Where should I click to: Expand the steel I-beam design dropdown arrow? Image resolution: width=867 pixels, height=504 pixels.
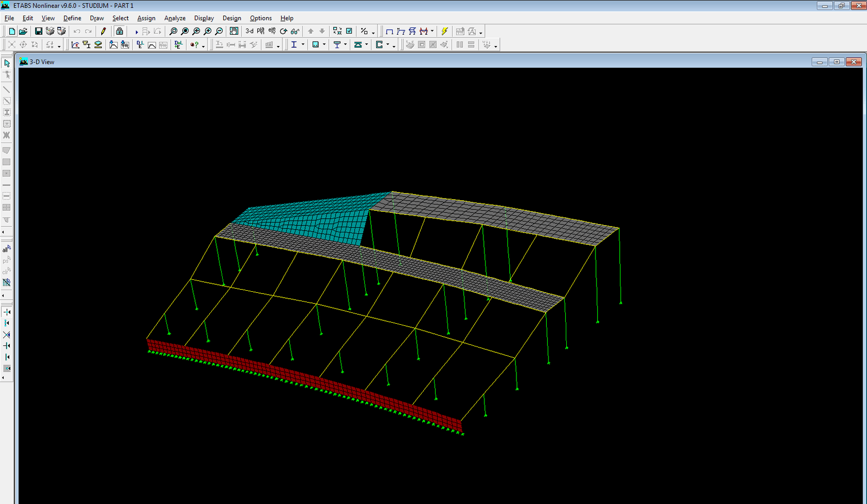tap(303, 45)
